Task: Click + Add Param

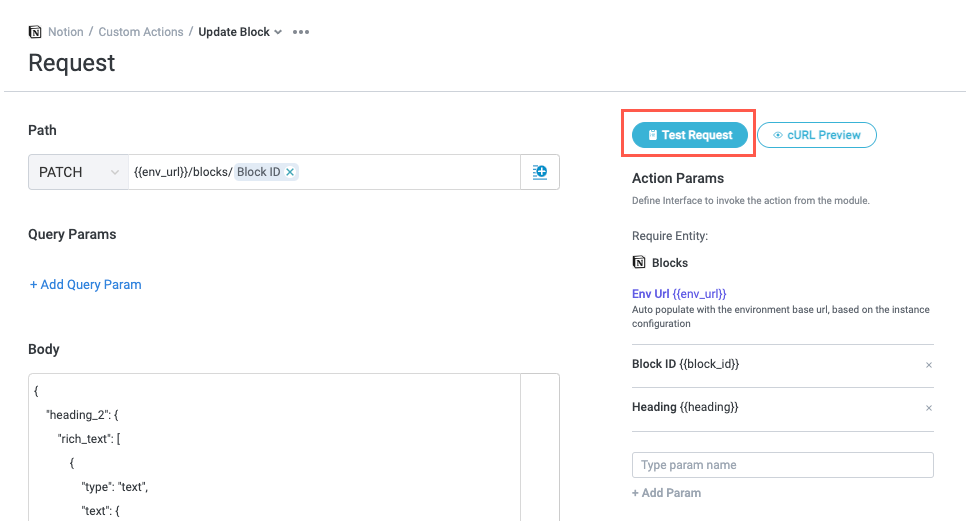Action: (x=667, y=493)
